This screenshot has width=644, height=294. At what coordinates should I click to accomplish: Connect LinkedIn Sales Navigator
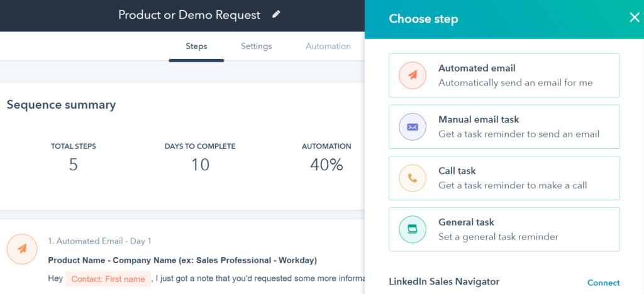[x=603, y=283]
